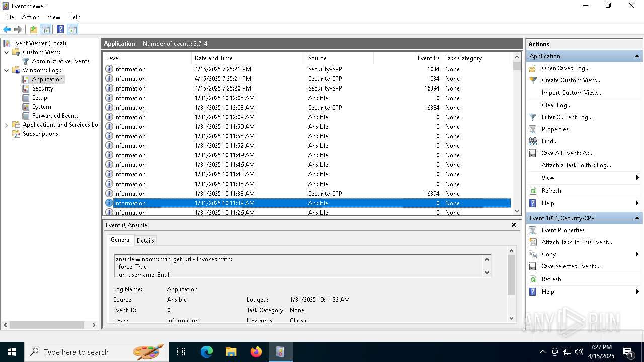Sort events by Date and Time header
This screenshot has height=362, width=644.
coord(249,58)
